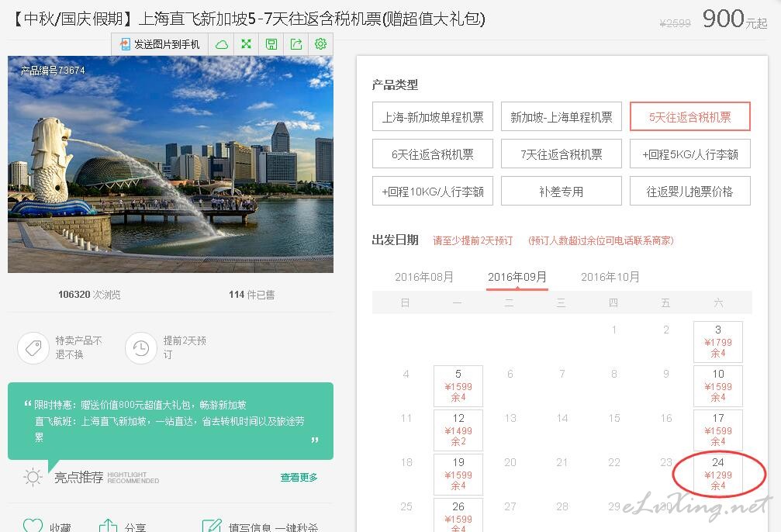
Task: Click the green 限时特惠 promotion banner
Action: pyautogui.click(x=171, y=421)
